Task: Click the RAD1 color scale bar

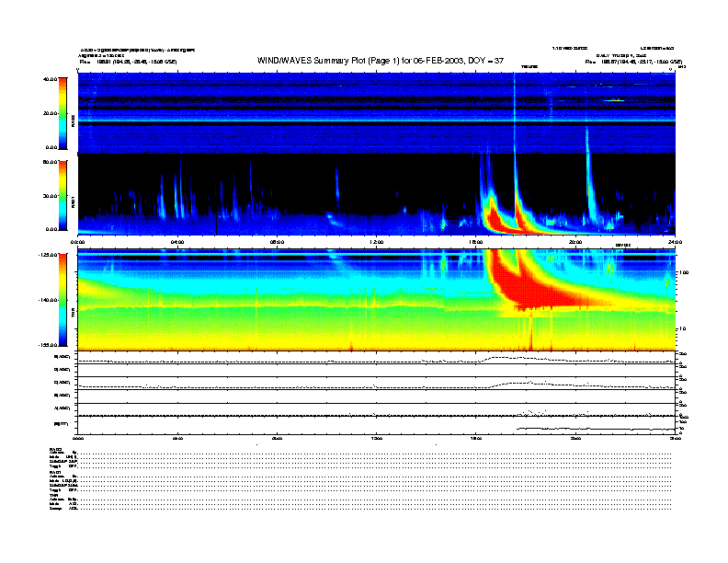Action: click(63, 195)
